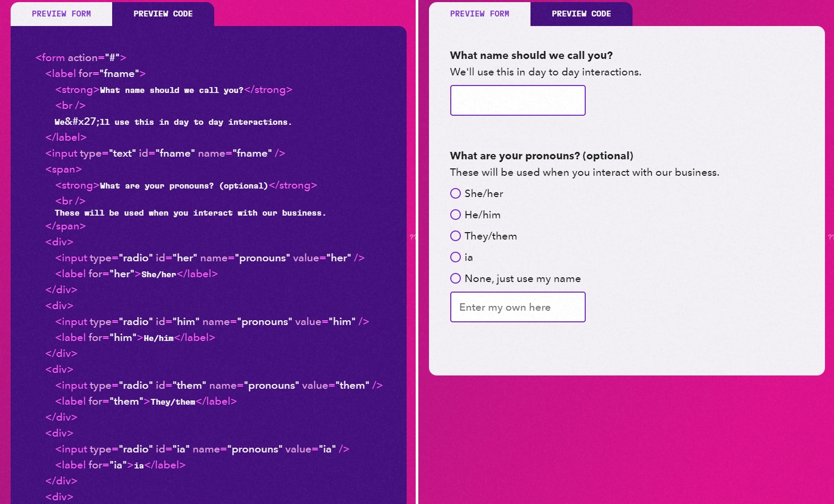Choose the He/him pronoun option
Viewport: 834px width, 504px height.
(456, 215)
